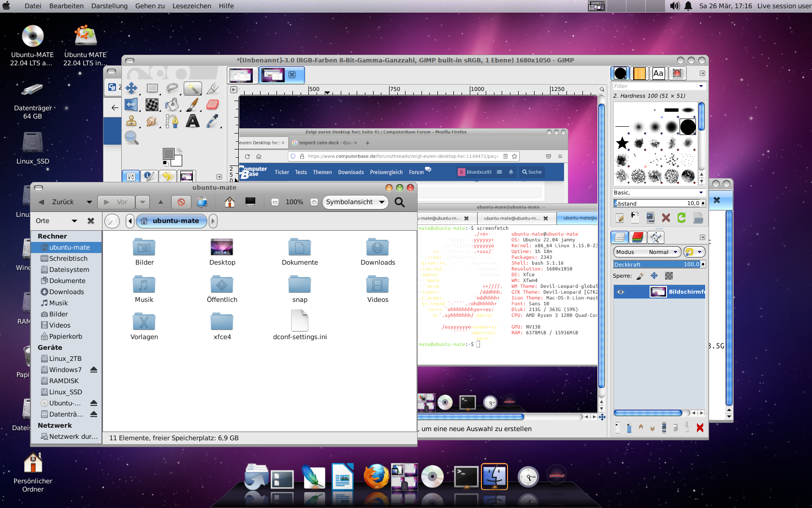
Task: Click the raise layer arrow icon
Action: click(641, 427)
